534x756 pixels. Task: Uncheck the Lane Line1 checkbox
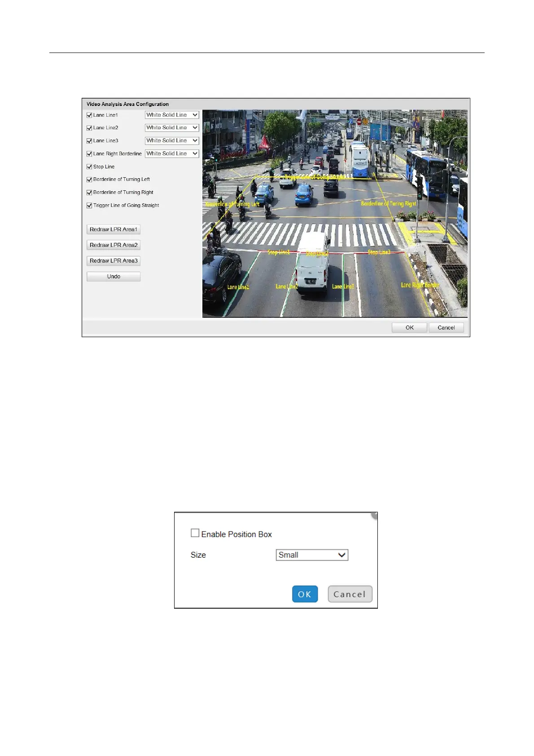[89, 115]
